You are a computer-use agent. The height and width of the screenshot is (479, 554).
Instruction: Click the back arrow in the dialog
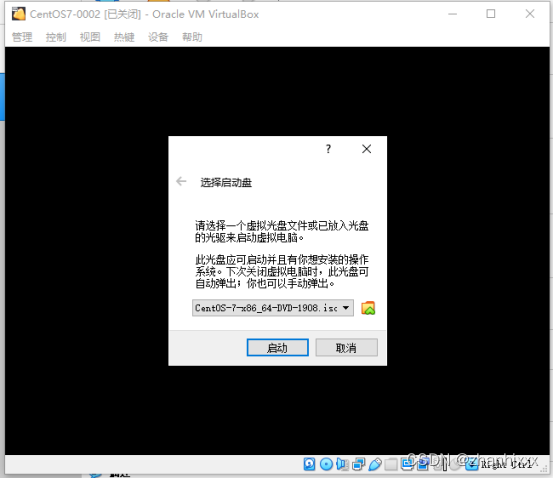pos(181,182)
